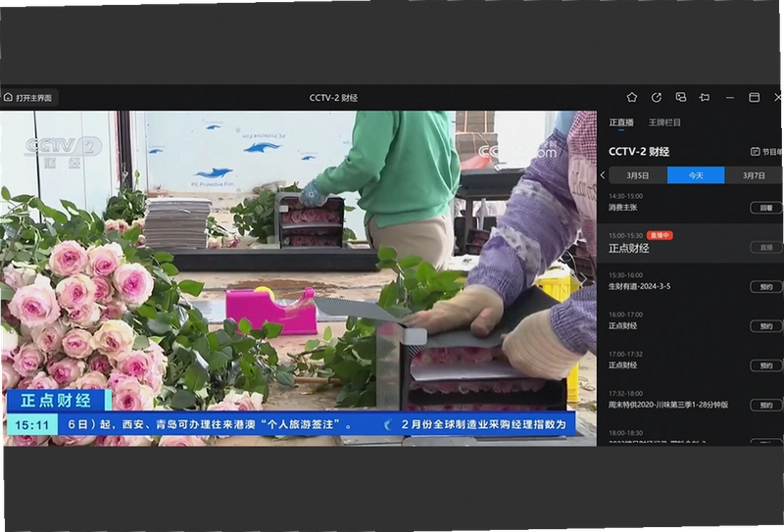This screenshot has width=784, height=532.
Task: Reserve 生财有道-2024-3-5 with 预约 button
Action: [x=766, y=286]
